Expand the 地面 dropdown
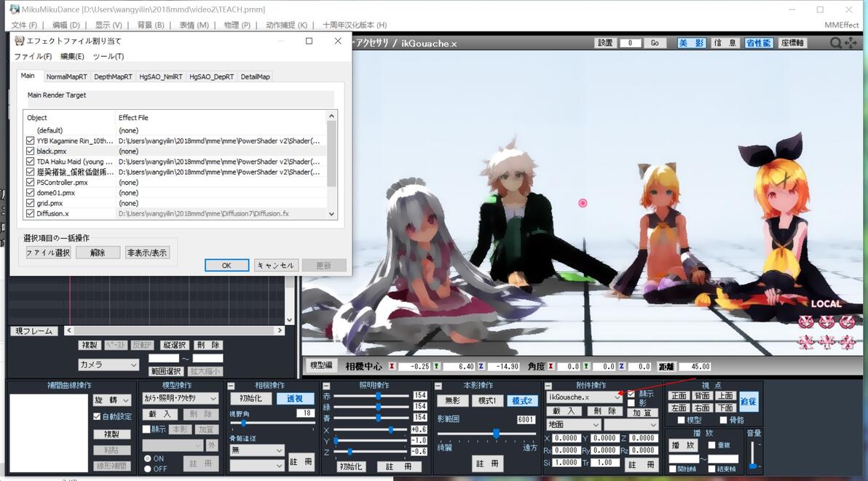Viewport: 868px width, 481px height. point(573,425)
